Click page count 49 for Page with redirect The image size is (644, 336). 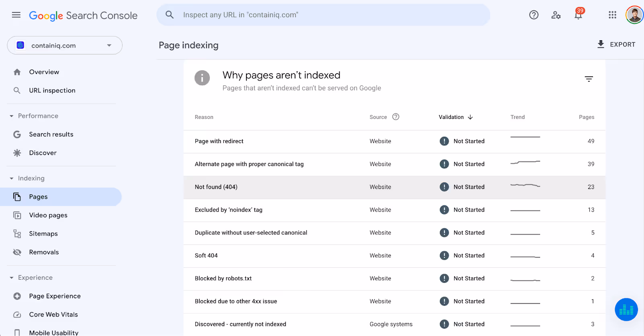coord(591,141)
